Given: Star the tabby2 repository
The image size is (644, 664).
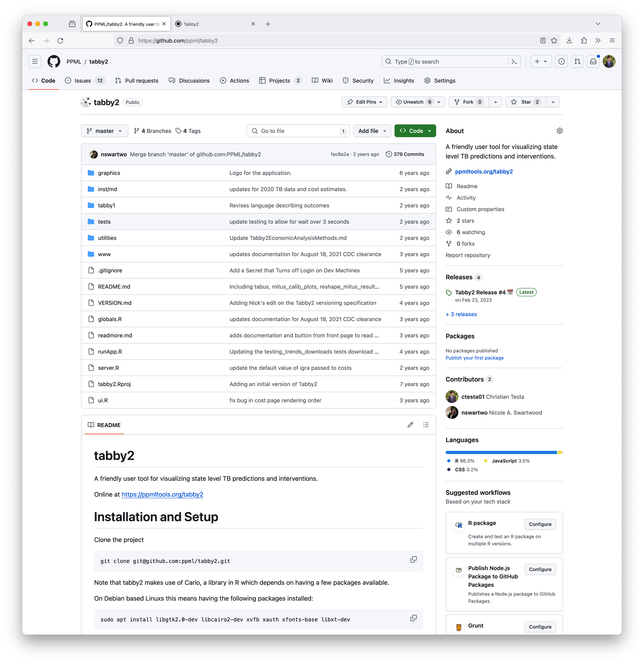Looking at the screenshot, I should point(526,102).
